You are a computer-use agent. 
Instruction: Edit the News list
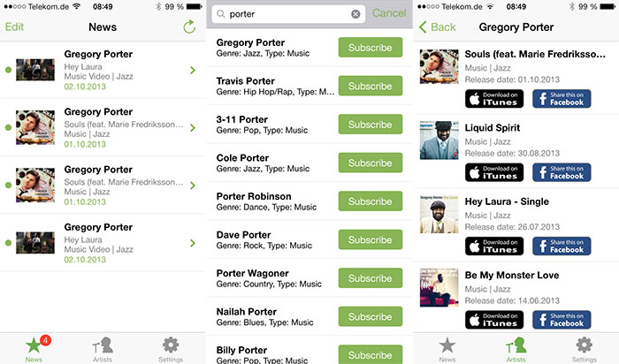[x=14, y=27]
